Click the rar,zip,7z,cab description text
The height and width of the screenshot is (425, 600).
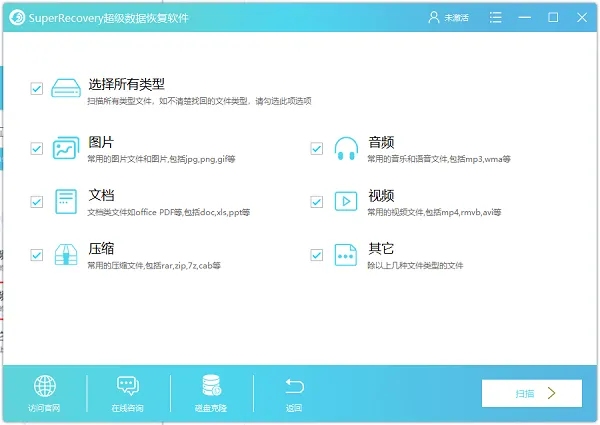pos(154,265)
